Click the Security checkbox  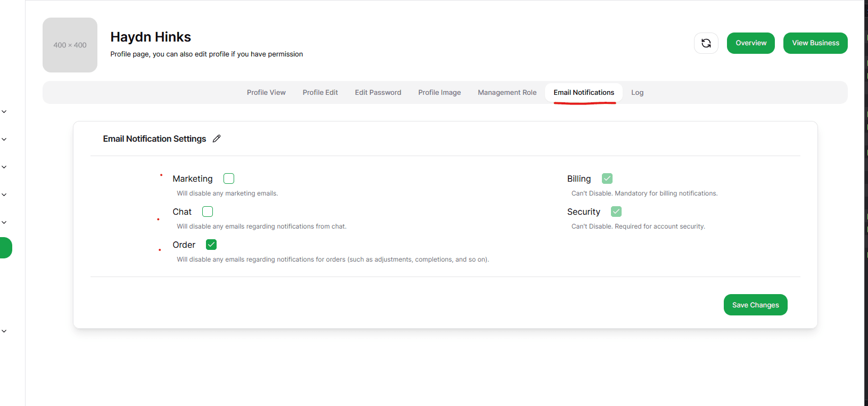coord(616,212)
